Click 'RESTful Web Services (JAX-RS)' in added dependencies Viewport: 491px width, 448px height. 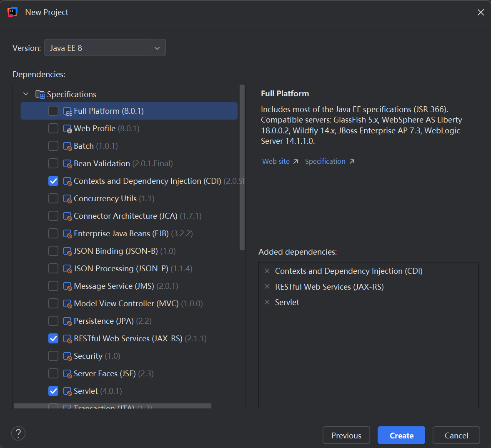pos(329,287)
